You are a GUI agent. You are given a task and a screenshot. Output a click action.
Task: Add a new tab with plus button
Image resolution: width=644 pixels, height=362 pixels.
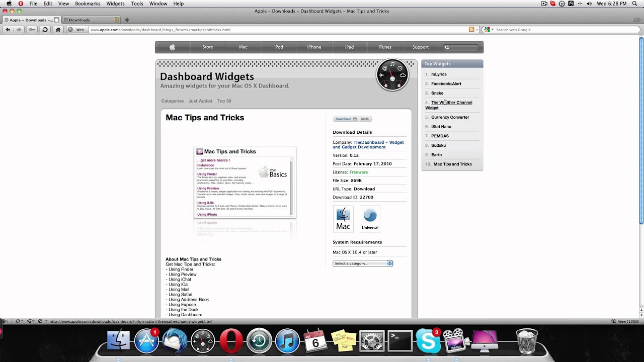click(127, 20)
